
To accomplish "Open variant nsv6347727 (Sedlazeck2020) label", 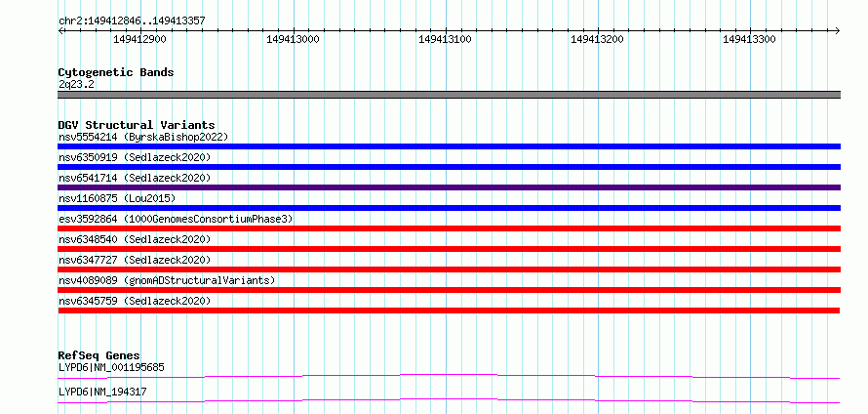I will (135, 260).
